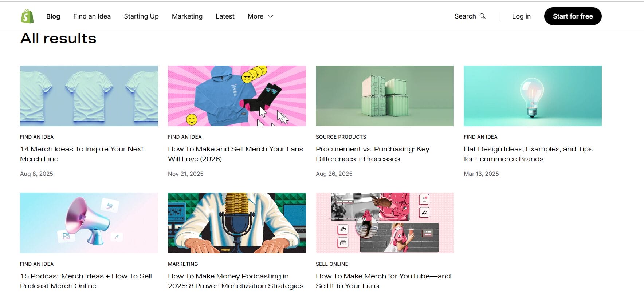The image size is (644, 297).
Task: Open the megaphone podcast merch thumbnail
Action: (89, 223)
